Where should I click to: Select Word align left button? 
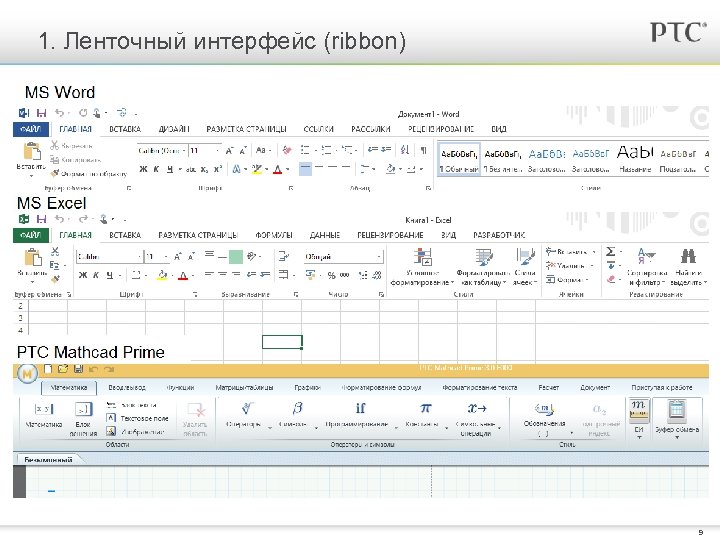305,169
